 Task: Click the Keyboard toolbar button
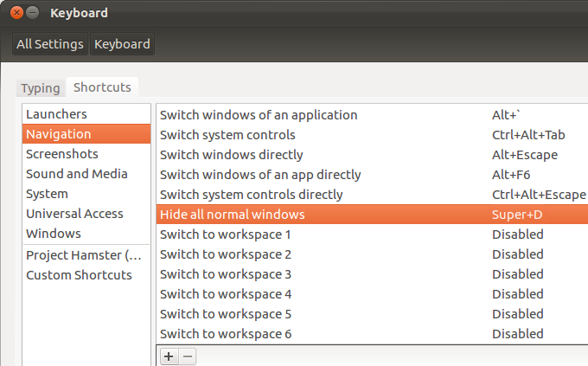[x=122, y=44]
